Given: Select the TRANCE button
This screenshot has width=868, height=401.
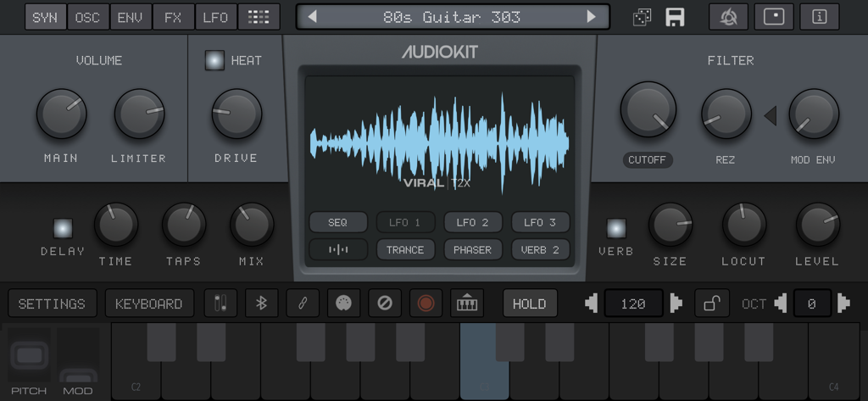Looking at the screenshot, I should point(406,250).
